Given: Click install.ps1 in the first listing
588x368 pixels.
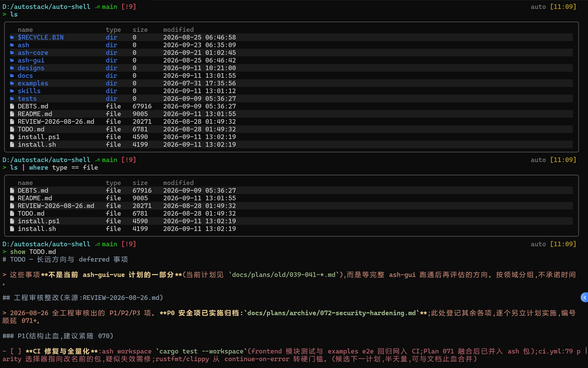Looking at the screenshot, I should pos(39,137).
